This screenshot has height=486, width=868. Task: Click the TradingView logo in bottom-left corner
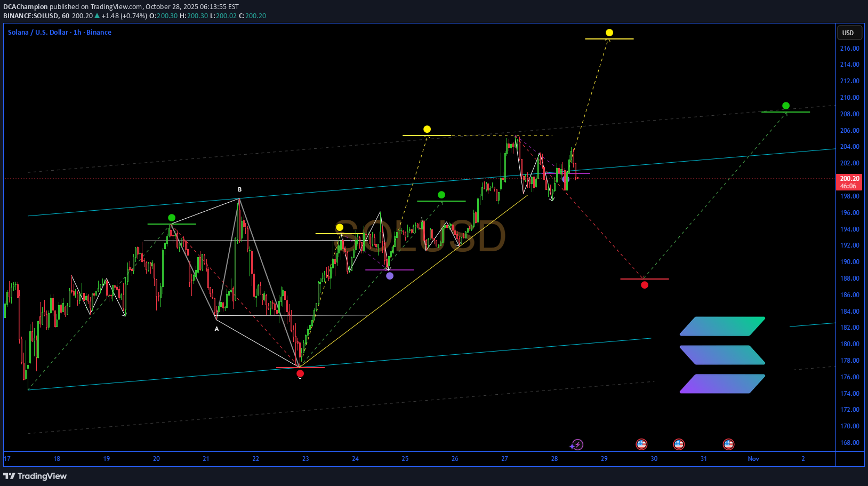(35, 476)
